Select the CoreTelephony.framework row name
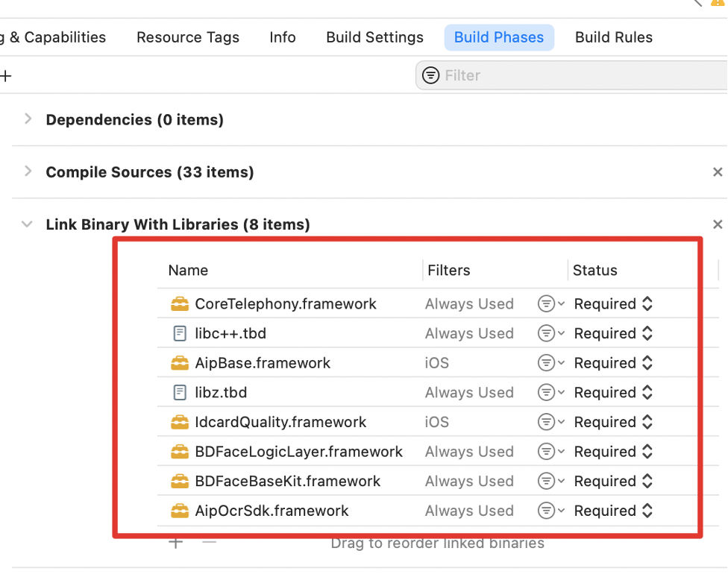 click(286, 304)
